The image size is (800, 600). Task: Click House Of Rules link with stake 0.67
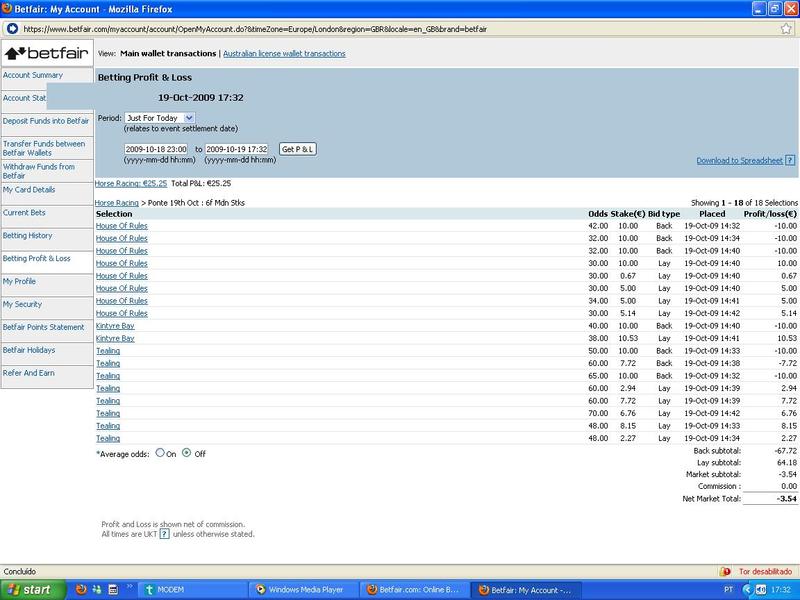(121, 276)
